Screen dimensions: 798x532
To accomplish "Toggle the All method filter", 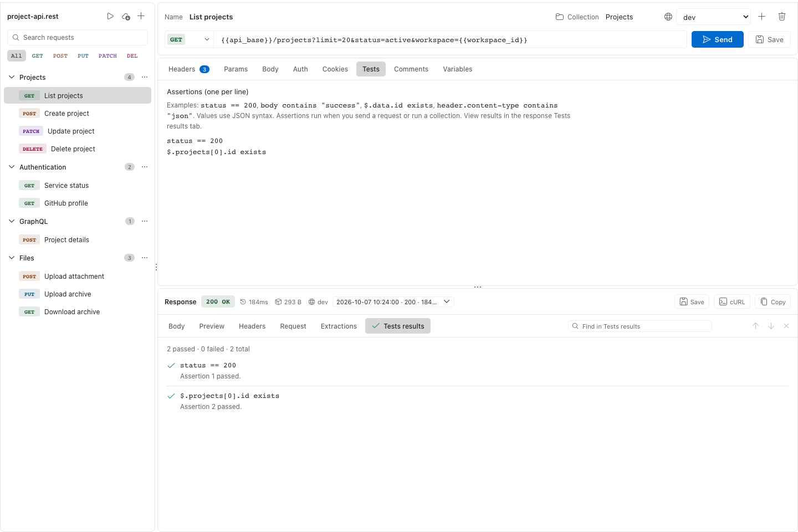I will click(17, 55).
